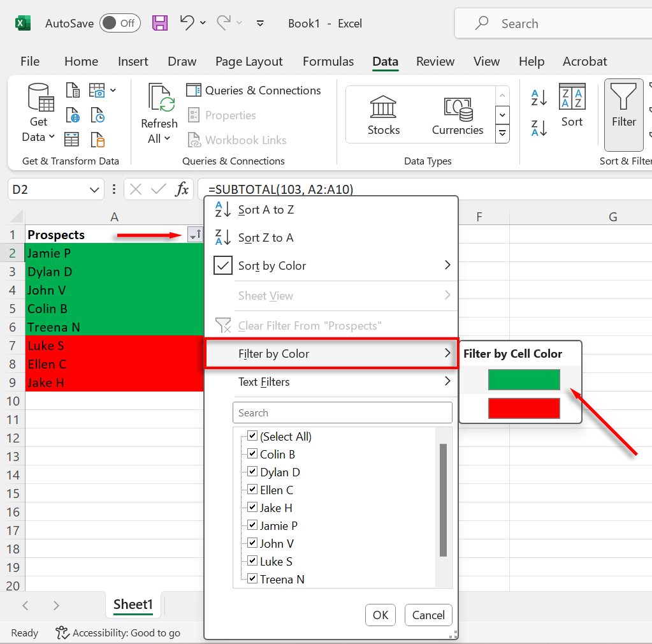Click the filter menu Search field
This screenshot has height=644, width=652.
tap(342, 413)
